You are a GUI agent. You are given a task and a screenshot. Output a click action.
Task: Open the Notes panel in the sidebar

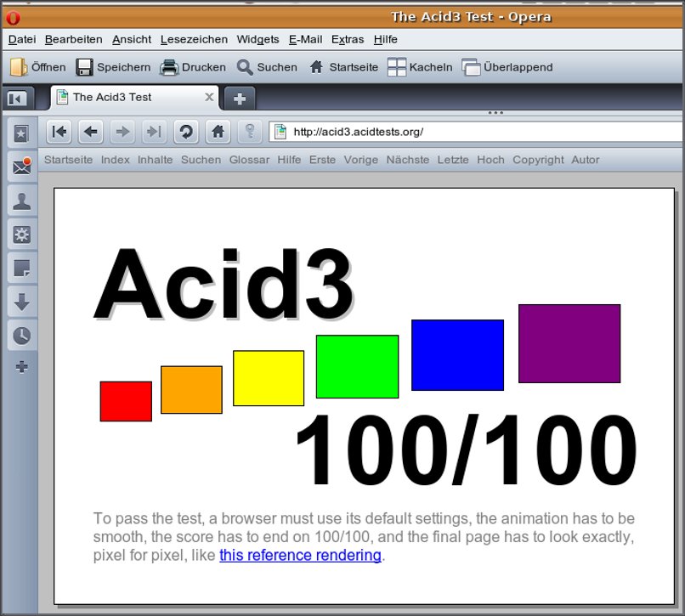coord(21,268)
